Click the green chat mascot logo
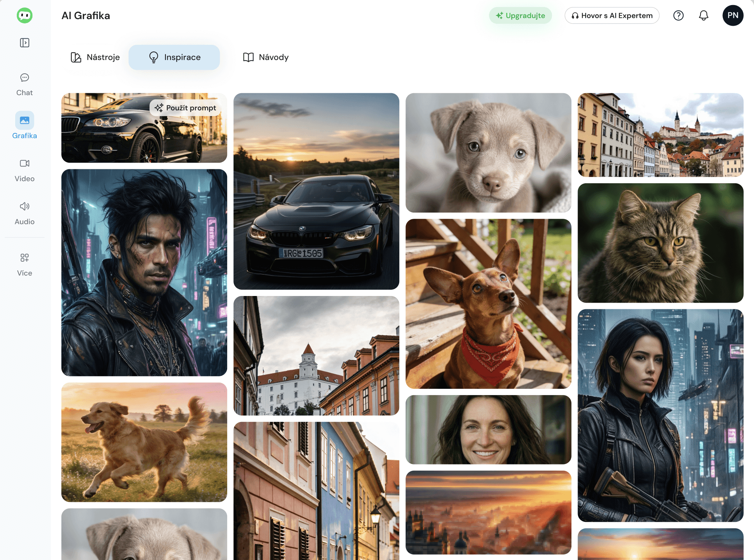Viewport: 754px width, 560px height. (25, 16)
